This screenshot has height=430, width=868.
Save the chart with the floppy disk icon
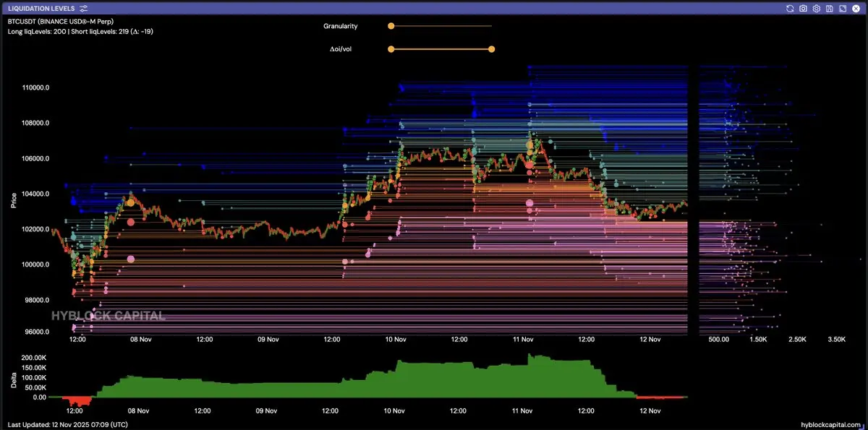click(829, 9)
